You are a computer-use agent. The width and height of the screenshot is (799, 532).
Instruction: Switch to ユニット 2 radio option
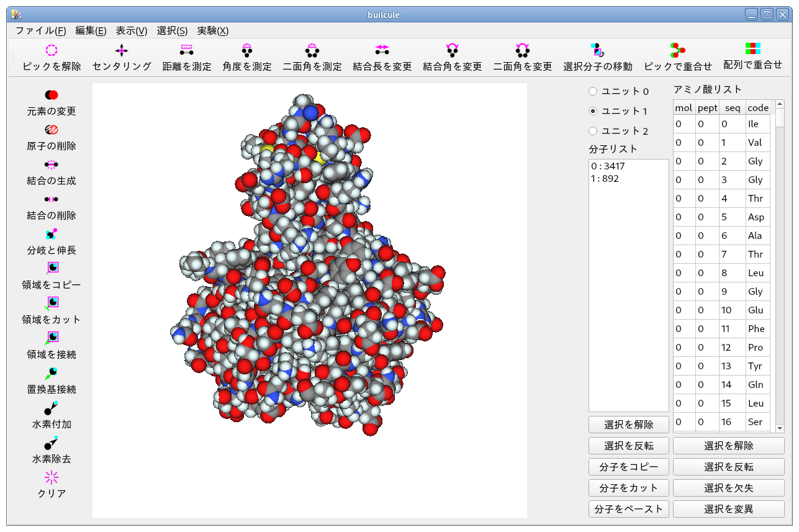(593, 131)
